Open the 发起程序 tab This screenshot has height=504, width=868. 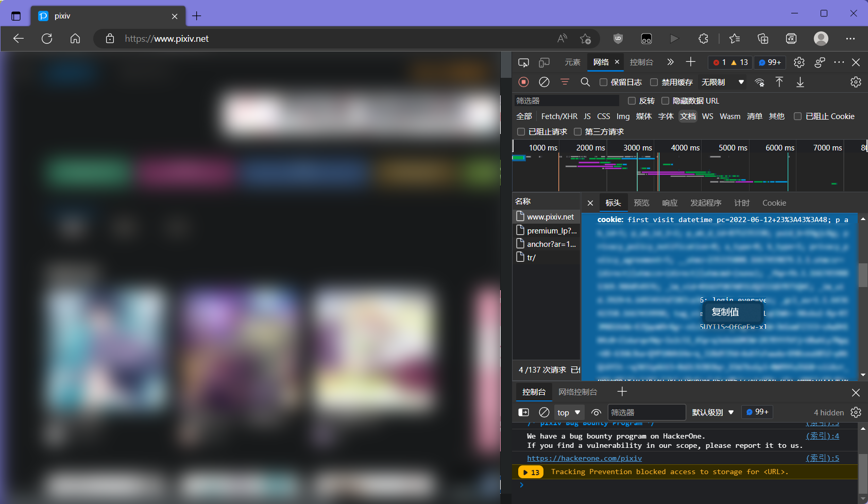coord(706,203)
